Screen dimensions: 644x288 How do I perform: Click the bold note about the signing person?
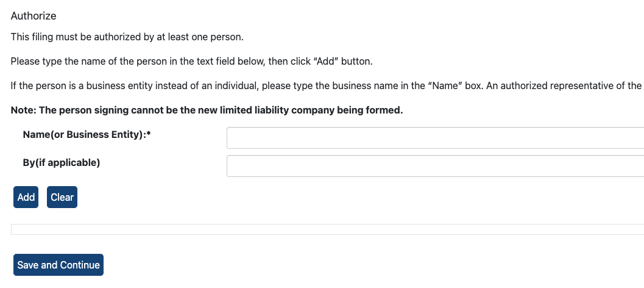[x=207, y=110]
